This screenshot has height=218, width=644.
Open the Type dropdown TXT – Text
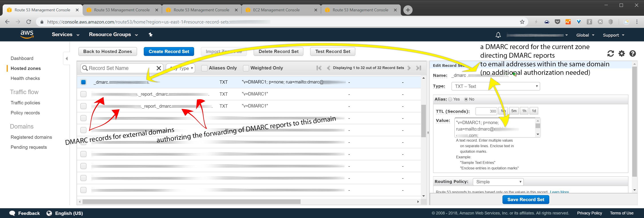496,86
